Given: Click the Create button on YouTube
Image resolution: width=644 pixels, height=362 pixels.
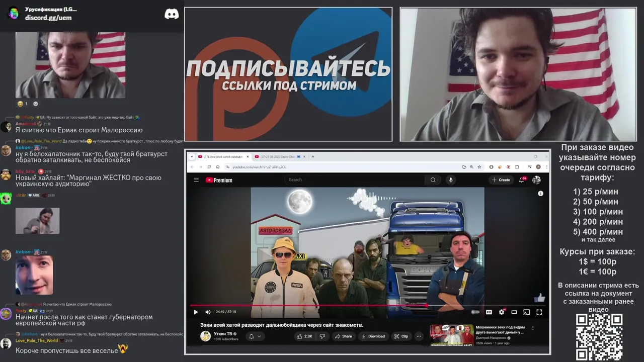Looking at the screenshot, I should [501, 180].
